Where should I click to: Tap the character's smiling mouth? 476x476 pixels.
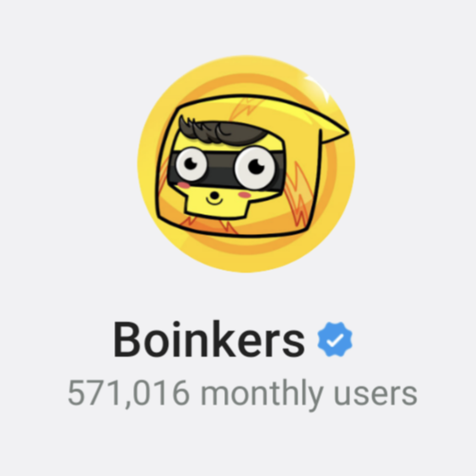coord(214,201)
